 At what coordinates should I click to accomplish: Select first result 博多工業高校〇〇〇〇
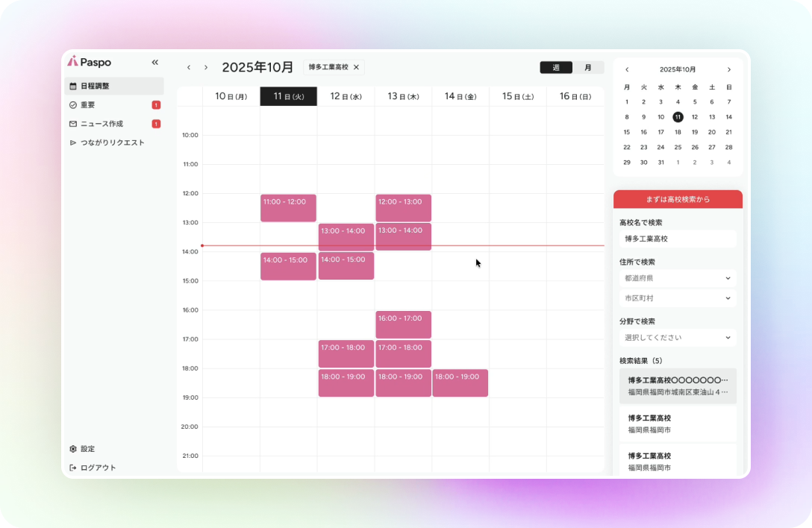(678, 386)
